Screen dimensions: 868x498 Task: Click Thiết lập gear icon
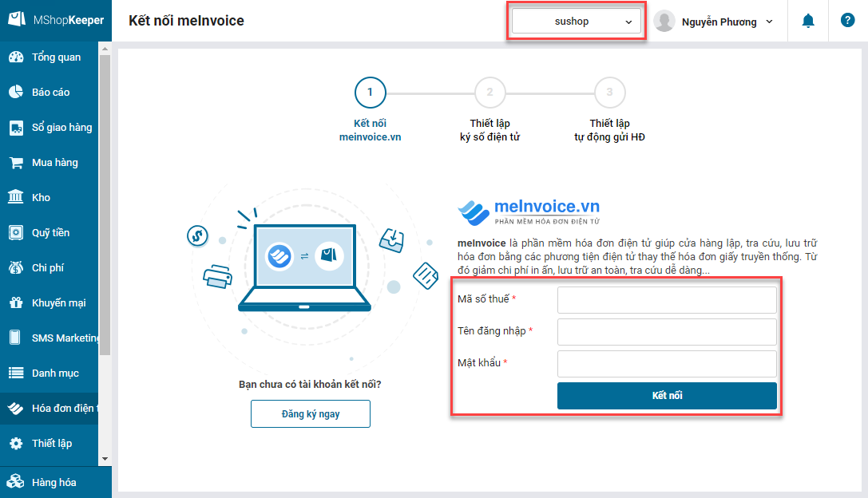(x=16, y=443)
